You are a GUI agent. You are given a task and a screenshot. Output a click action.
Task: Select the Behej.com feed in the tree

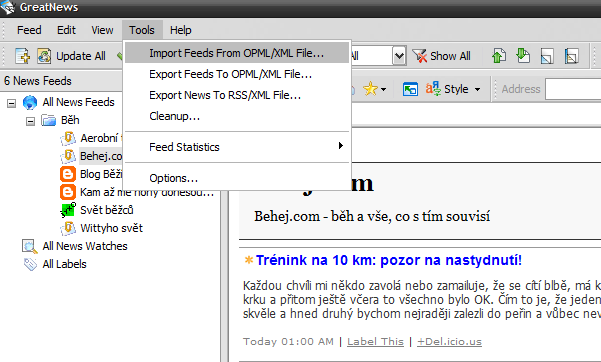pos(101,156)
